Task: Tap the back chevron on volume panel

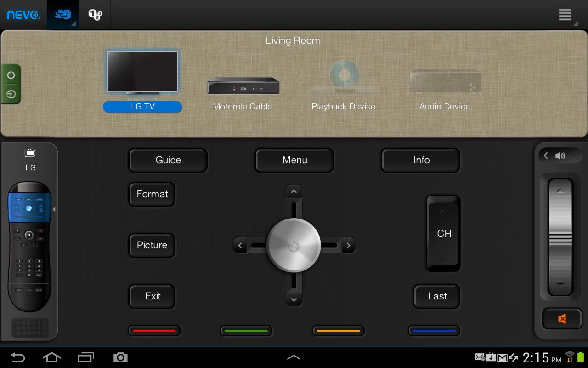Action: tap(546, 155)
